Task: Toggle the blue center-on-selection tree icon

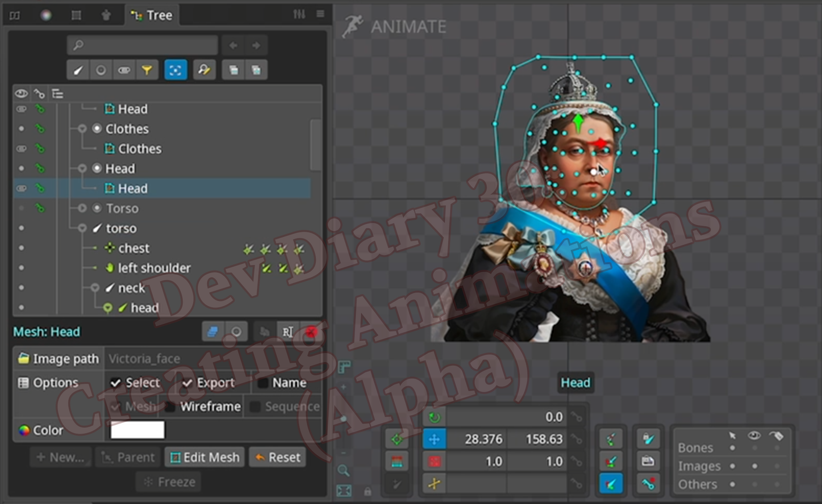Action: click(x=176, y=70)
